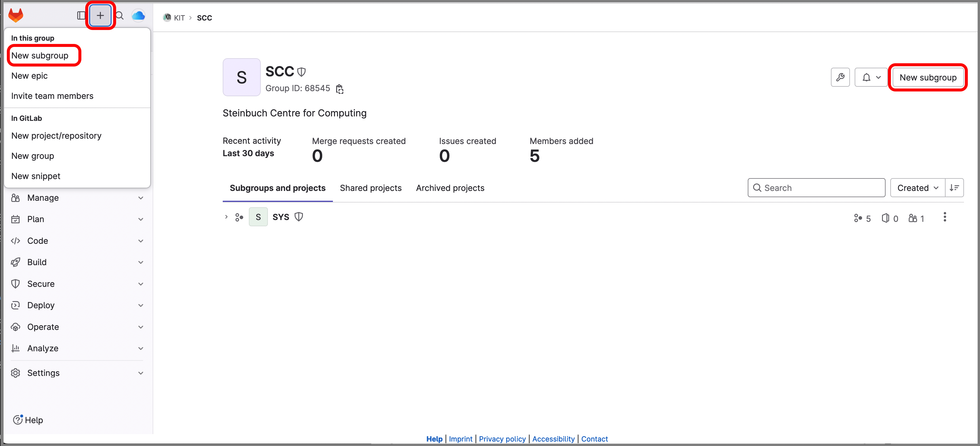980x446 pixels.
Task: Click inside the Search projects field
Action: (x=816, y=187)
